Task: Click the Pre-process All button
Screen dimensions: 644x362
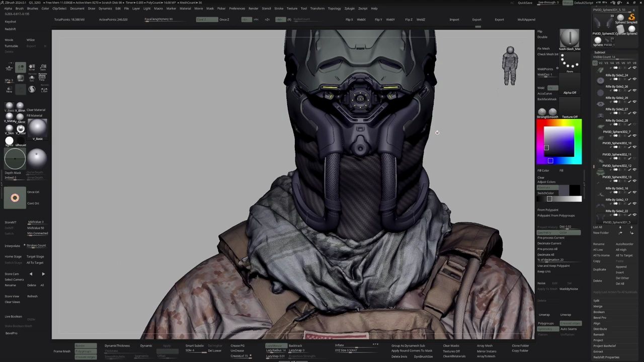Action: [547, 249]
